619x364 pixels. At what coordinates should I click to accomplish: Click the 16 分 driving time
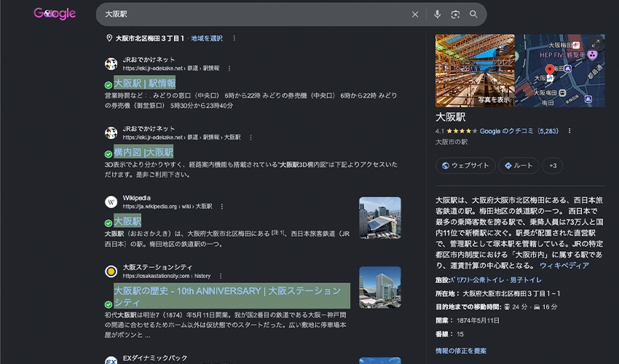(x=550, y=306)
